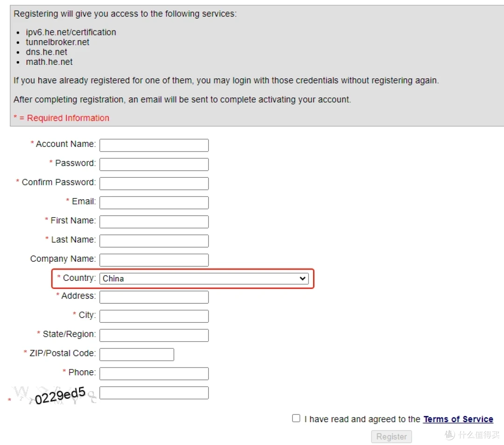Select the Company Name field
Screen dimensions: 504x445
(154, 260)
